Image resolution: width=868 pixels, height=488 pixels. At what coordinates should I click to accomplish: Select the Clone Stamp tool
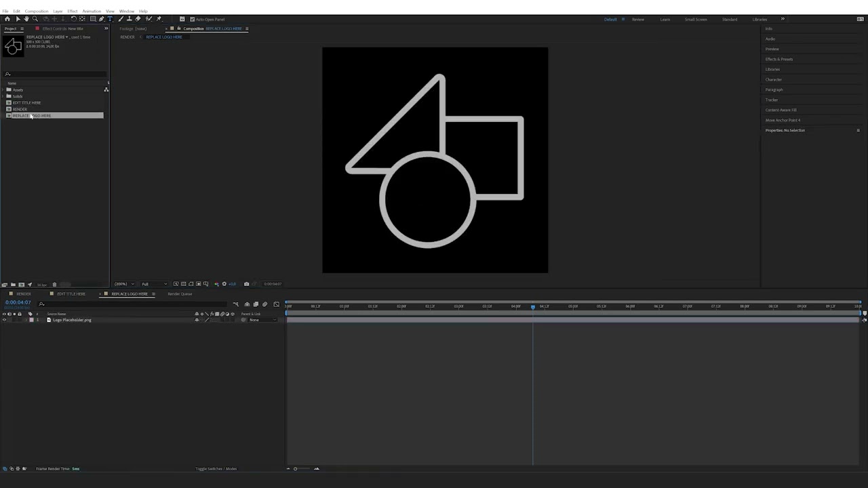pyautogui.click(x=130, y=19)
